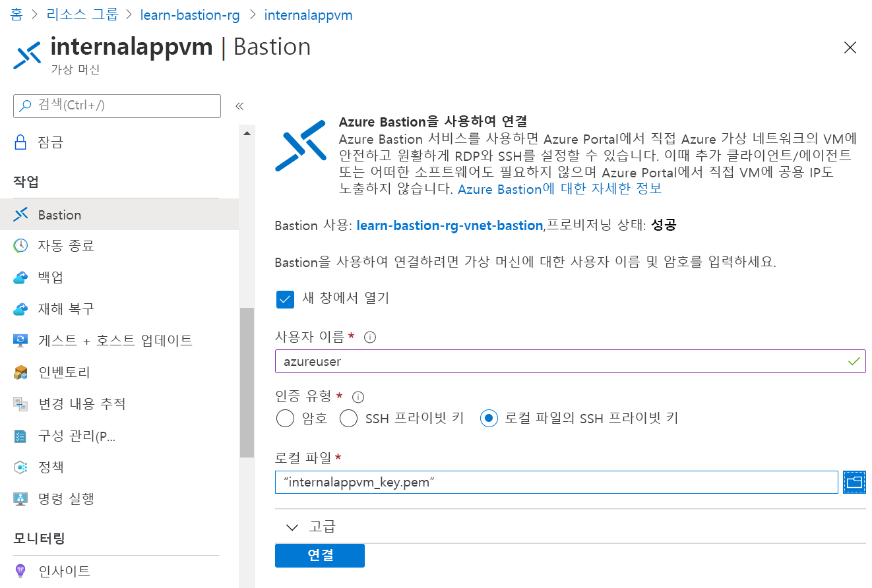The image size is (872, 588).
Task: Click the info icon beside 인증 유형
Action: click(358, 397)
